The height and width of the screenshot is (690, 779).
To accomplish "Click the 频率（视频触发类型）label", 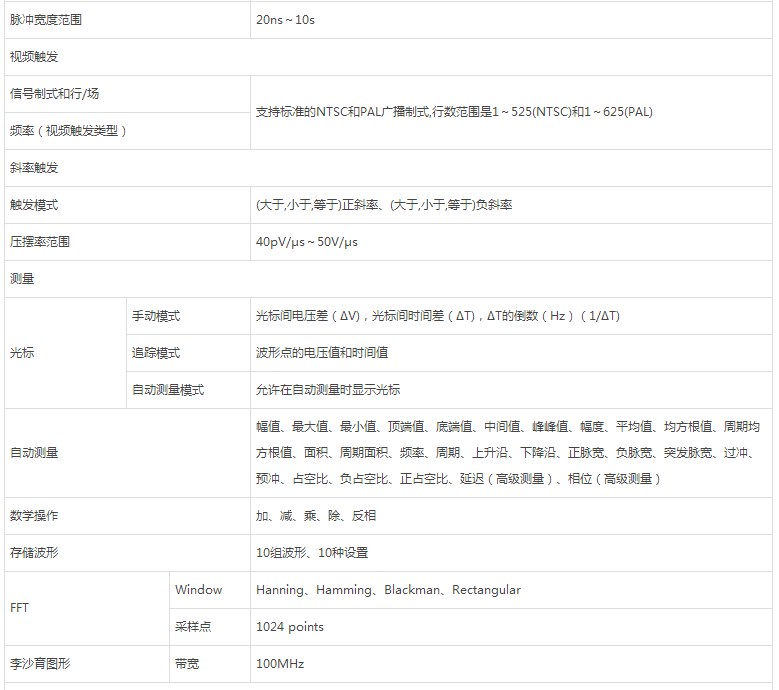I will click(x=68, y=131).
